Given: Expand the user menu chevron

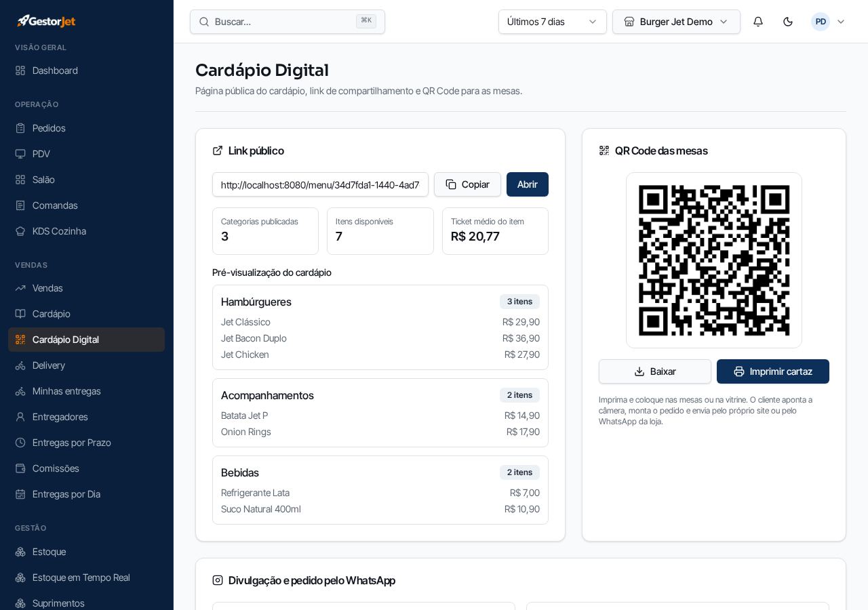Looking at the screenshot, I should 841,22.
